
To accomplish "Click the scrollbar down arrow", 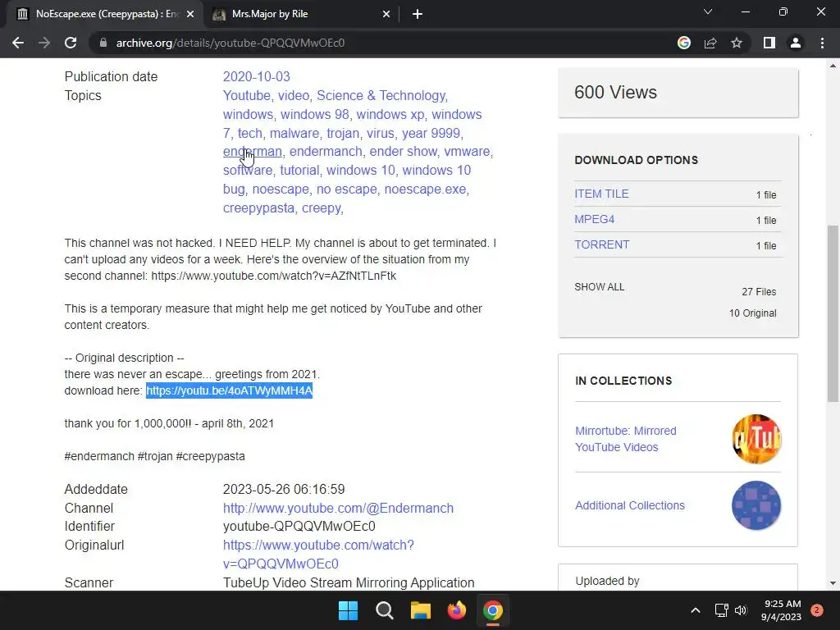I will tap(833, 583).
